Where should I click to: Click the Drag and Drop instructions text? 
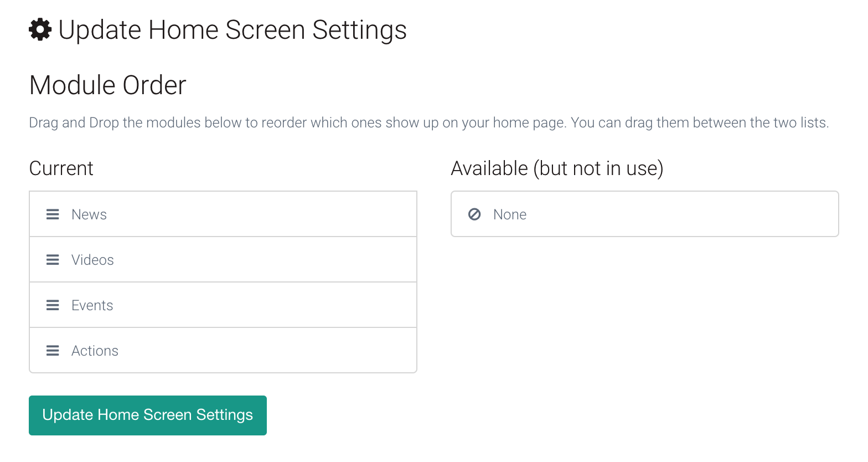429,122
